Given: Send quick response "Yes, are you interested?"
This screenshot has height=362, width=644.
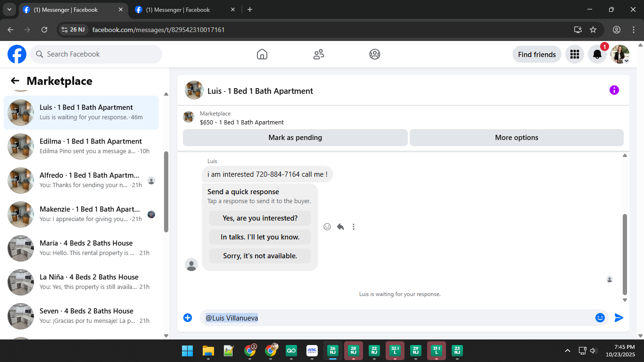Looking at the screenshot, I should (260, 218).
